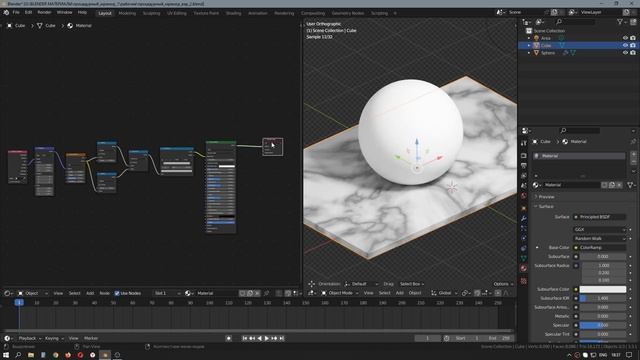Click the pin icon in properties header

pyautogui.click(x=633, y=142)
